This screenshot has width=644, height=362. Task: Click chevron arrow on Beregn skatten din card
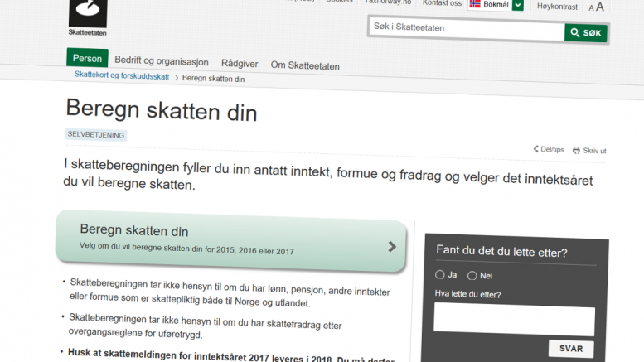(x=392, y=247)
